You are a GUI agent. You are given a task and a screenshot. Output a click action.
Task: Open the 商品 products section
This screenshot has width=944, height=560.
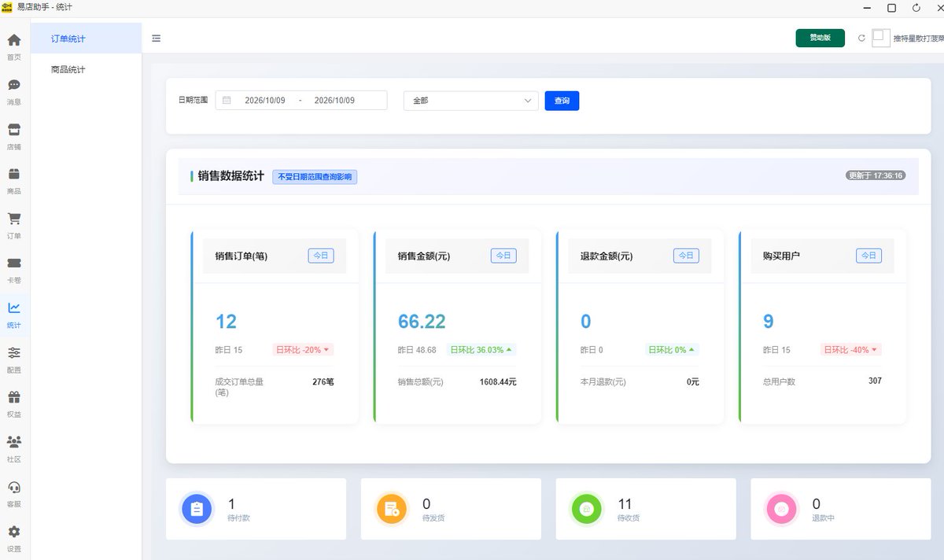pos(14,180)
